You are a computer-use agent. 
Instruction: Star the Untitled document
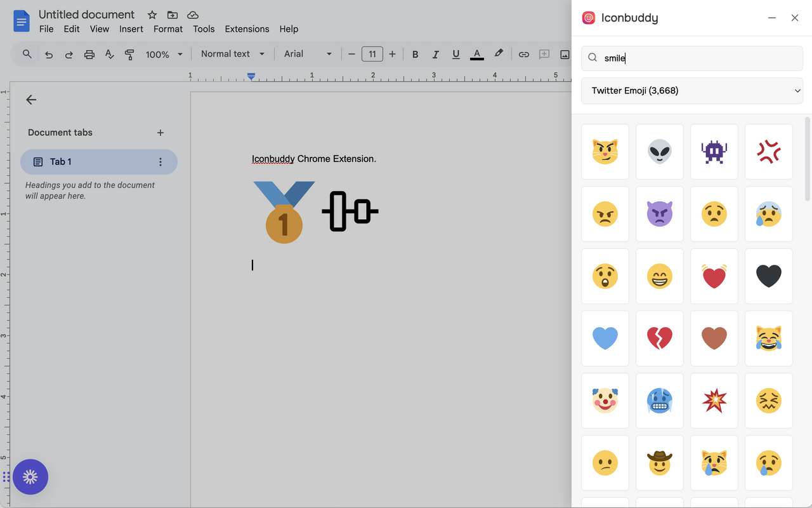click(152, 14)
